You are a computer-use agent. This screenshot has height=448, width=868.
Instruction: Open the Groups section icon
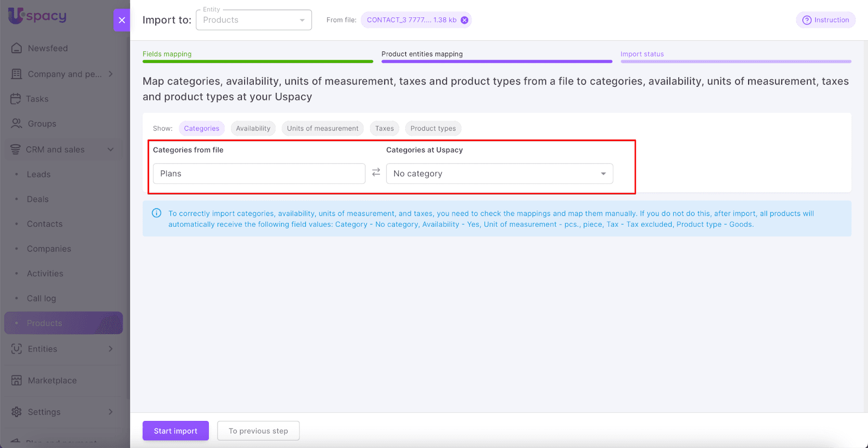(x=17, y=124)
